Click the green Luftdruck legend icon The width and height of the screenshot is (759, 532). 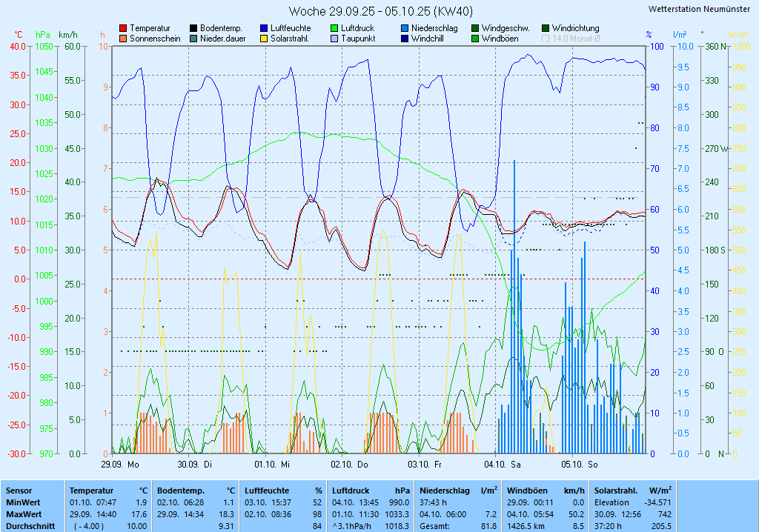tap(334, 28)
